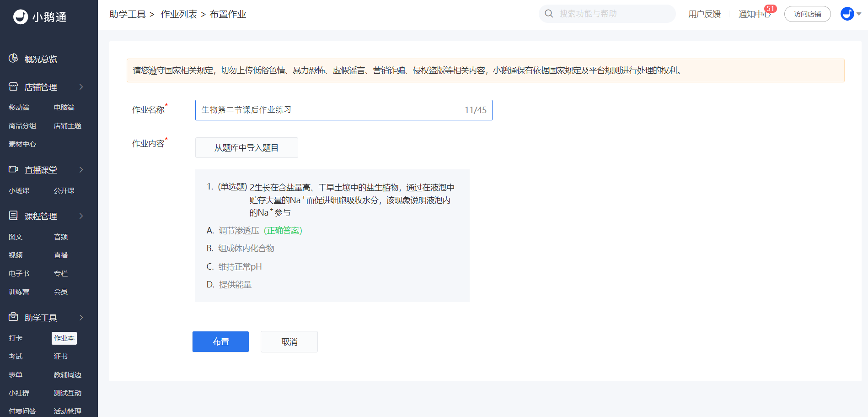Click the 课程管理 document icon

tap(13, 216)
